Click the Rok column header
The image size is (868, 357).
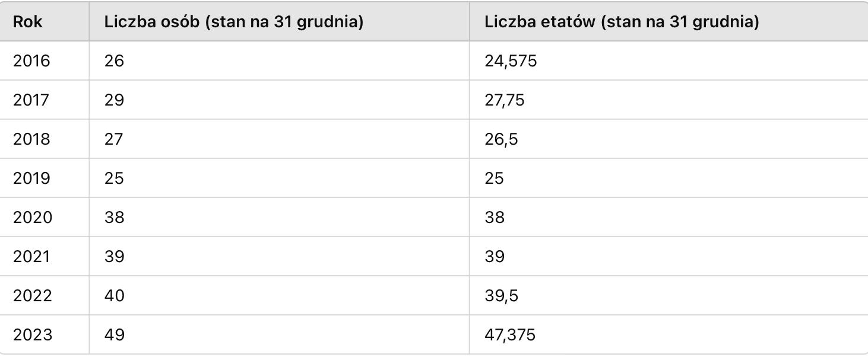point(45,21)
